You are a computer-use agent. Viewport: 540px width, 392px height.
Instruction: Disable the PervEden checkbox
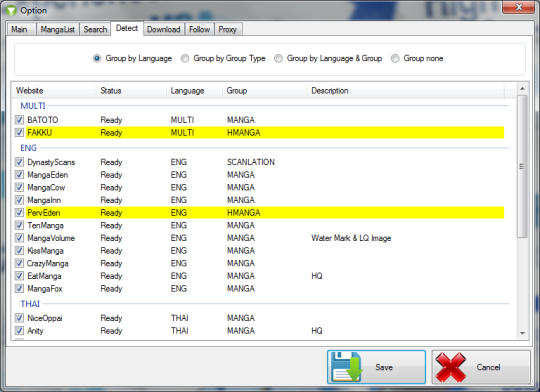click(x=19, y=213)
